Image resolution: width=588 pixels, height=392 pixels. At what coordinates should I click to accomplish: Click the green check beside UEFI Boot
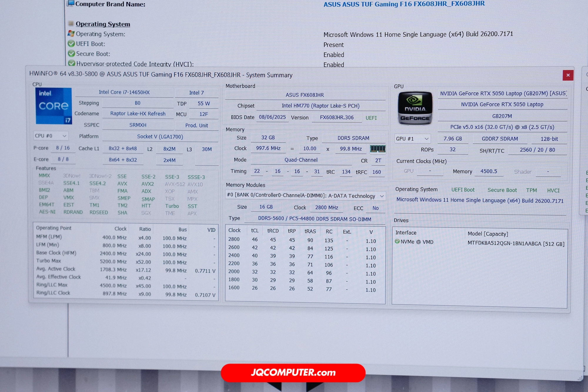(71, 44)
